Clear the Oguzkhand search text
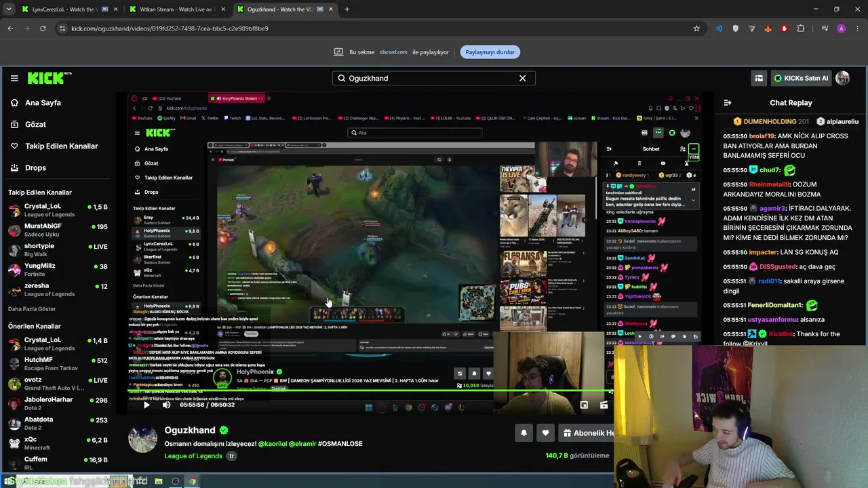The width and height of the screenshot is (868, 488). (522, 78)
